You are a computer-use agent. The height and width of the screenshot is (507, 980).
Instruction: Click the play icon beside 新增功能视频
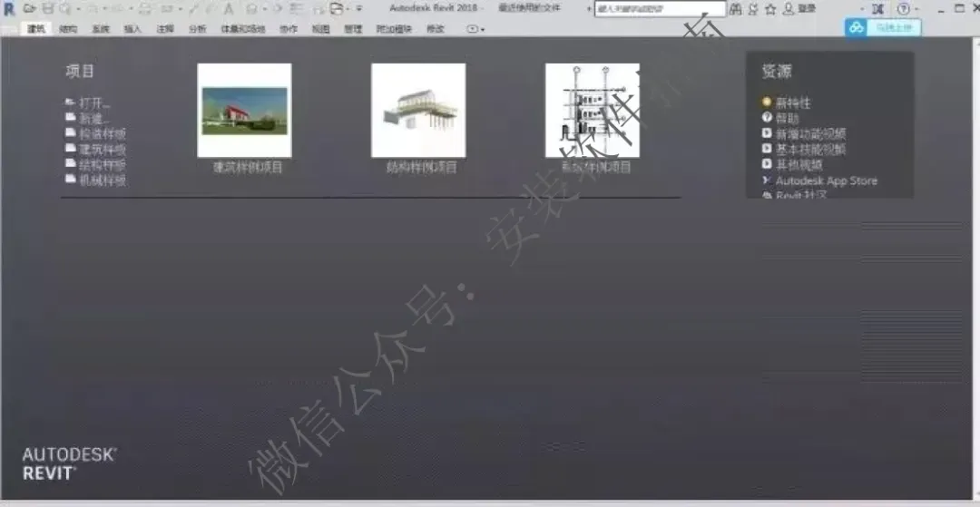pos(767,132)
